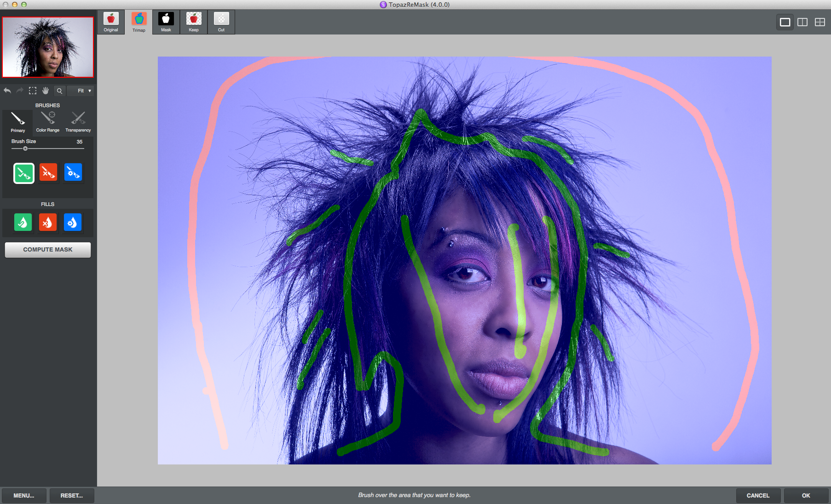Click the Brush Size slider handle
Viewport: 831px width, 504px height.
(x=25, y=149)
